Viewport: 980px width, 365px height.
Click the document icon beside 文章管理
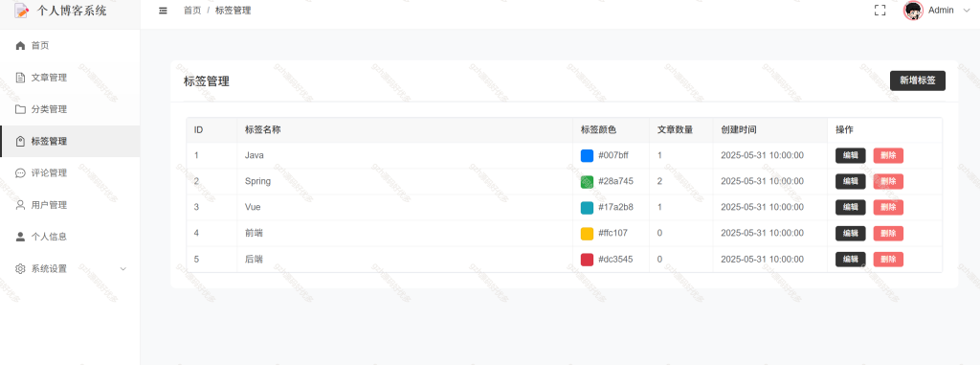(21, 78)
